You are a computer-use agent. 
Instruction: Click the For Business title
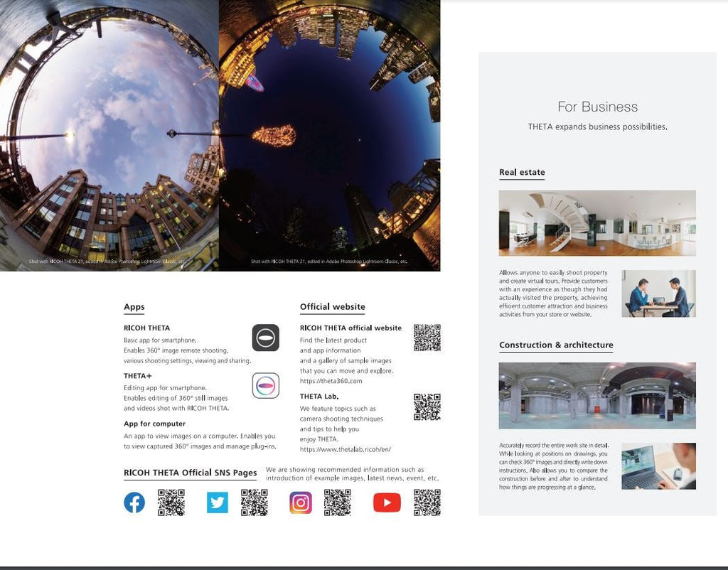click(597, 107)
